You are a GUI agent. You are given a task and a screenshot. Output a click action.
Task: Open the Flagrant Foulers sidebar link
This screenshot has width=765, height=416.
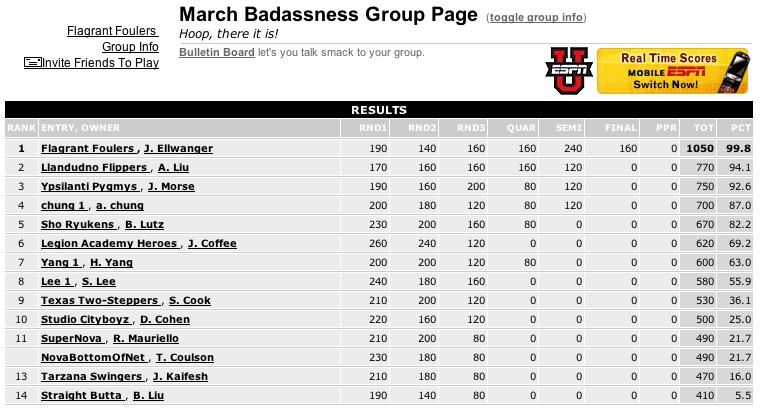pos(113,31)
